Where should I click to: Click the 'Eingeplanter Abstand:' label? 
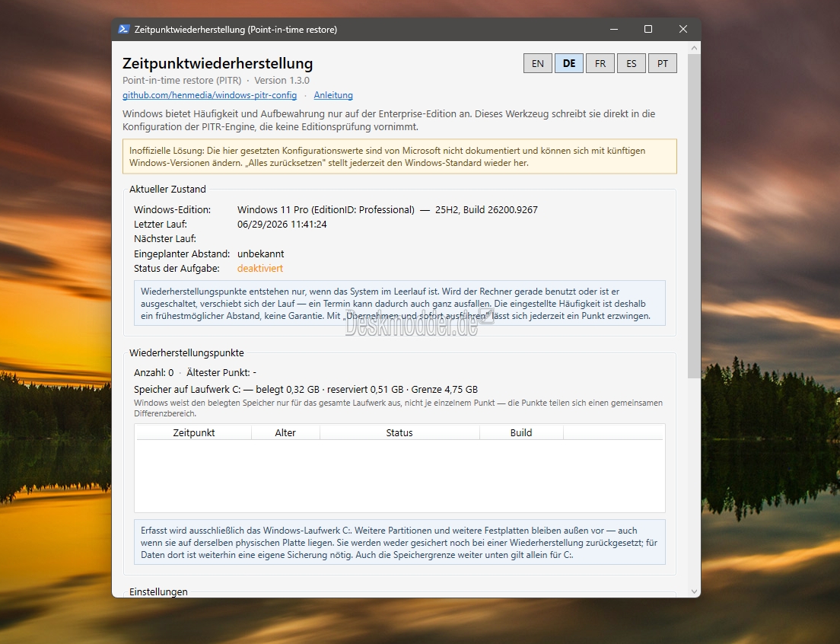(x=182, y=253)
